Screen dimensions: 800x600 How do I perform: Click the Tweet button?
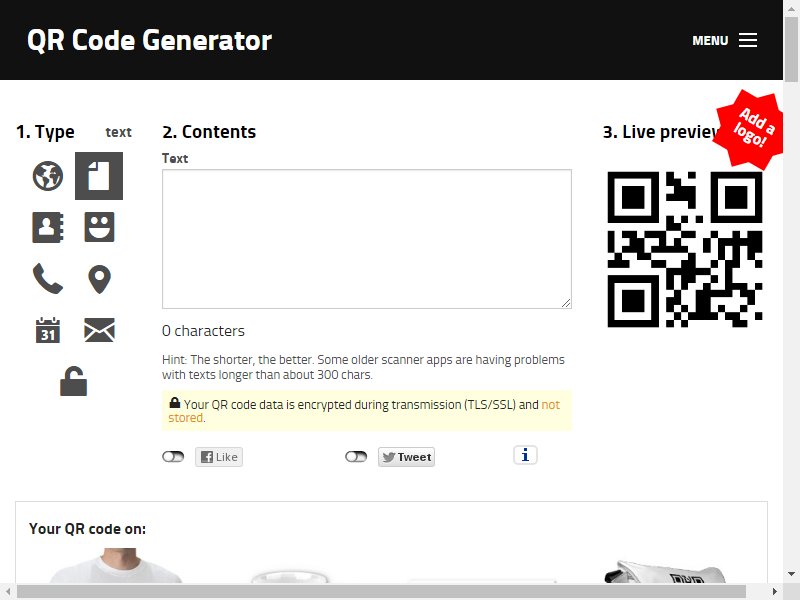pos(407,457)
